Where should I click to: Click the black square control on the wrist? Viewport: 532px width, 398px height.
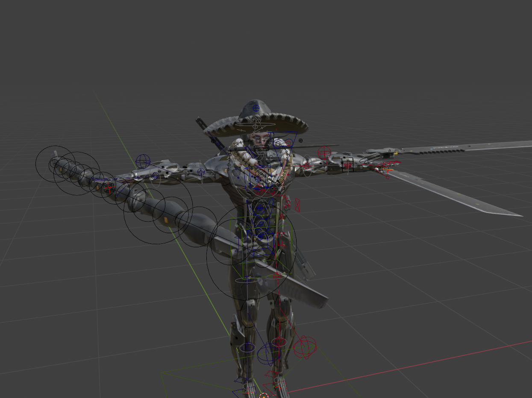(x=347, y=164)
